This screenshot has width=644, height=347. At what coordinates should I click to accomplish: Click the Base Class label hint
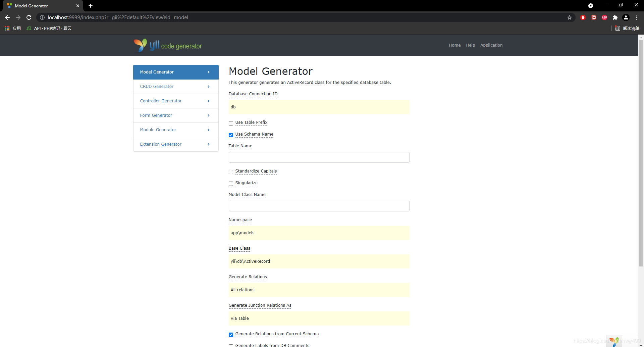click(x=239, y=248)
